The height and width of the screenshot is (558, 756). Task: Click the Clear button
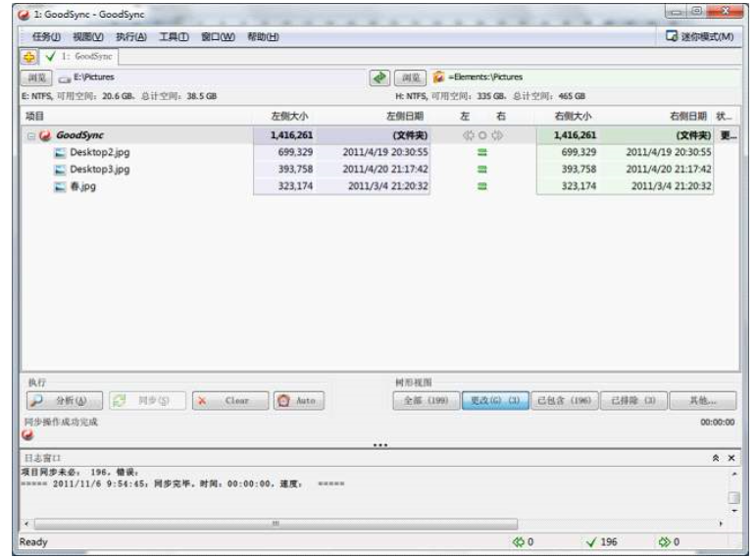coord(230,400)
